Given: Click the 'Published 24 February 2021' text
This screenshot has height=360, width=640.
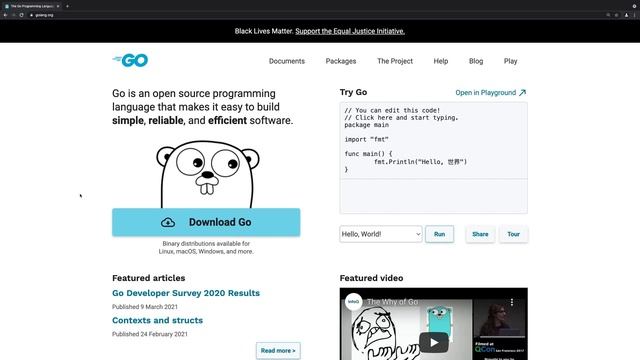Looking at the screenshot, I should [x=150, y=334].
